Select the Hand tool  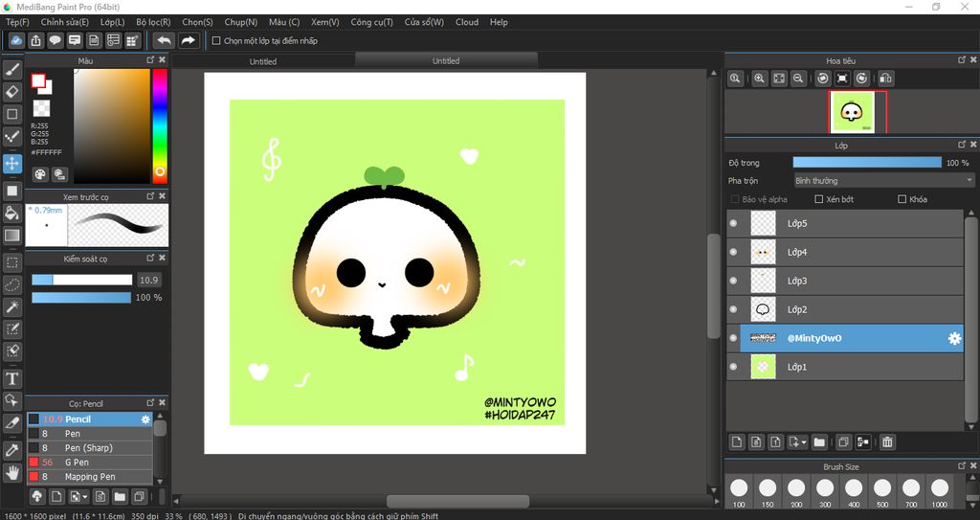[11, 472]
